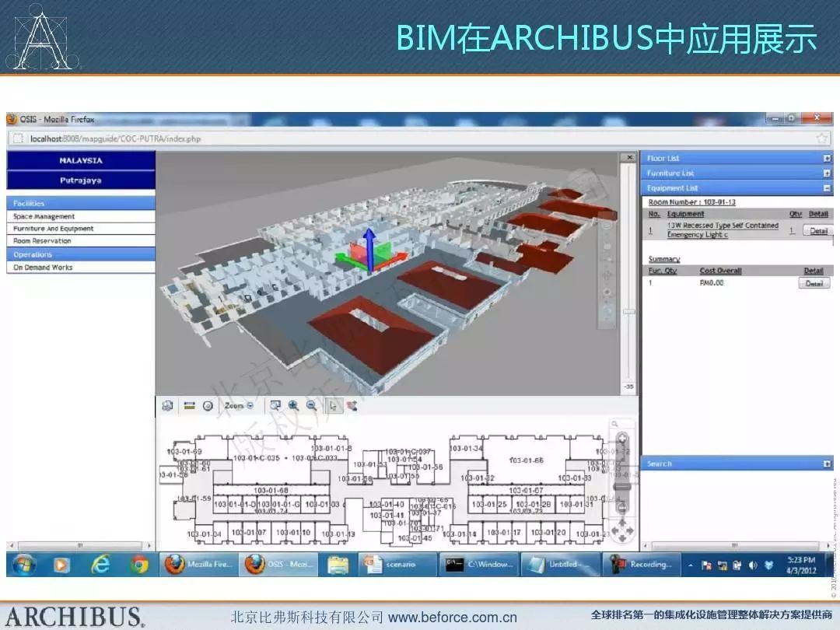Click the pan arrows control on floor plan

pyautogui.click(x=622, y=530)
